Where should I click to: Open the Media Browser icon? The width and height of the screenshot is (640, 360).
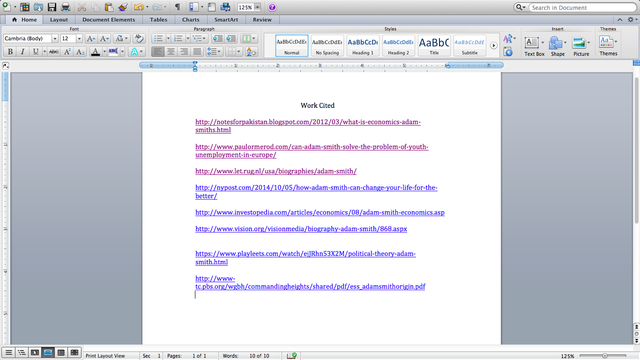[225, 7]
